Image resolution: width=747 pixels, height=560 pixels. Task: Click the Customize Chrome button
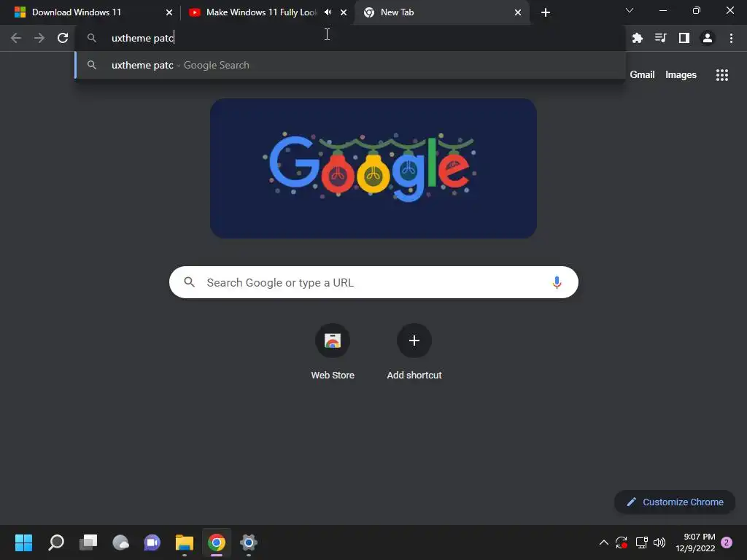675,502
